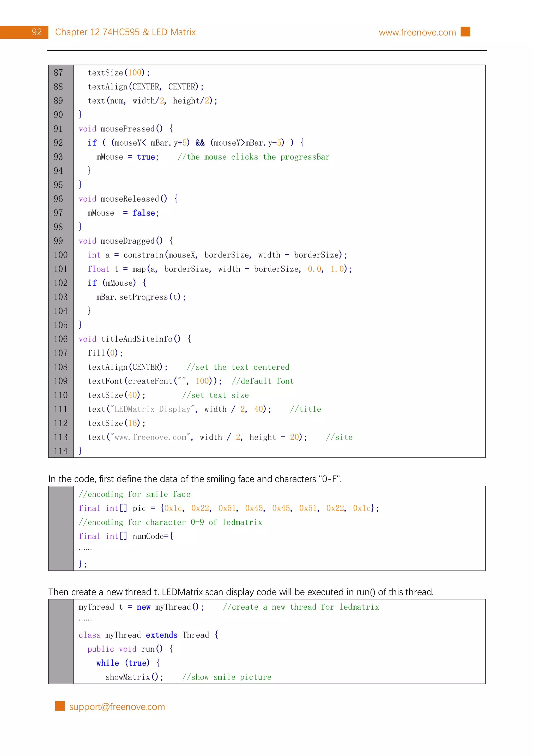This screenshot has width=534, height=756.
Task: Click the void mousePressed() code line
Action: click(x=126, y=129)
